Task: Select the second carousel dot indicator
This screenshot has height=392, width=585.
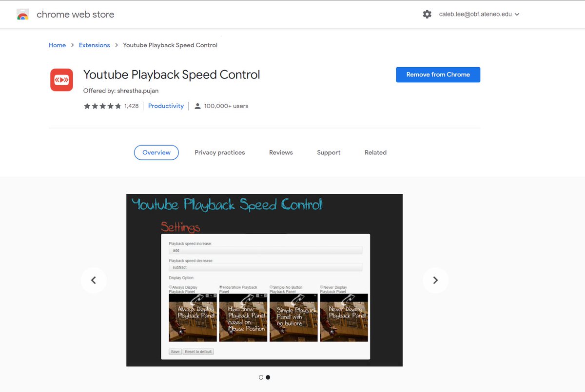Action: coord(268,377)
